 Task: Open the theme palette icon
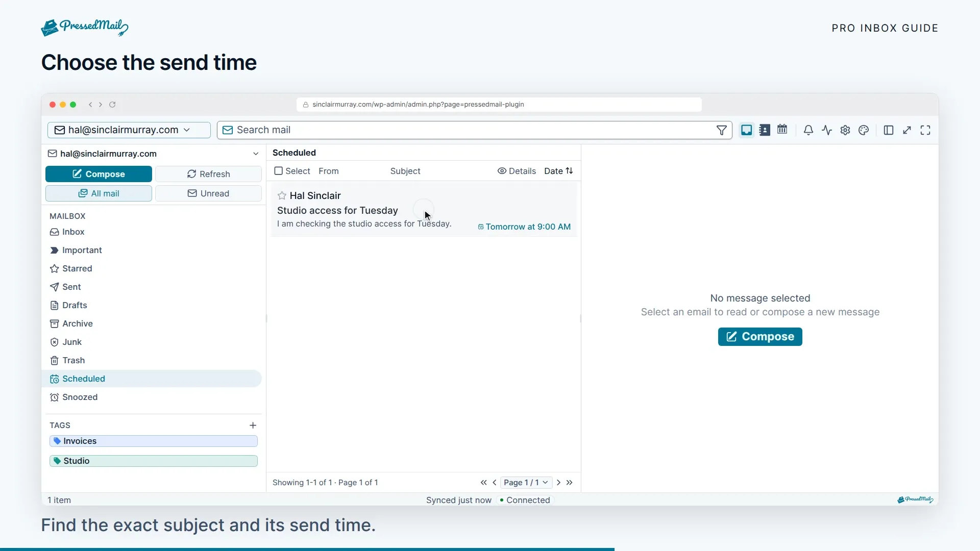(864, 130)
